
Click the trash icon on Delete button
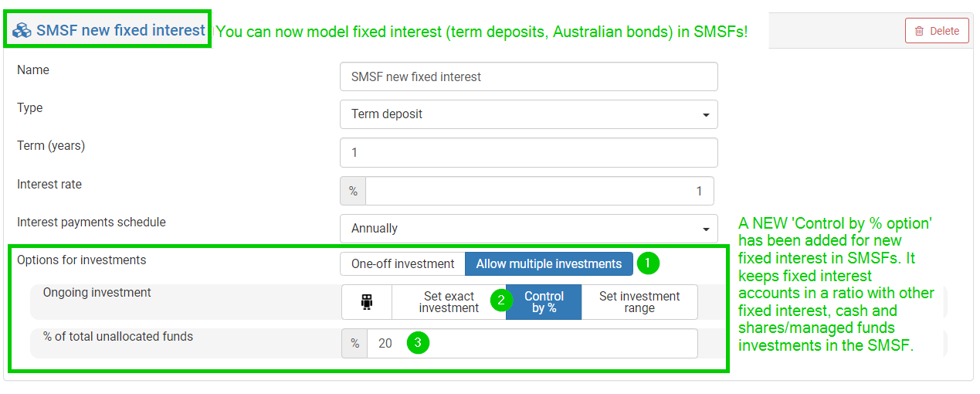919,31
